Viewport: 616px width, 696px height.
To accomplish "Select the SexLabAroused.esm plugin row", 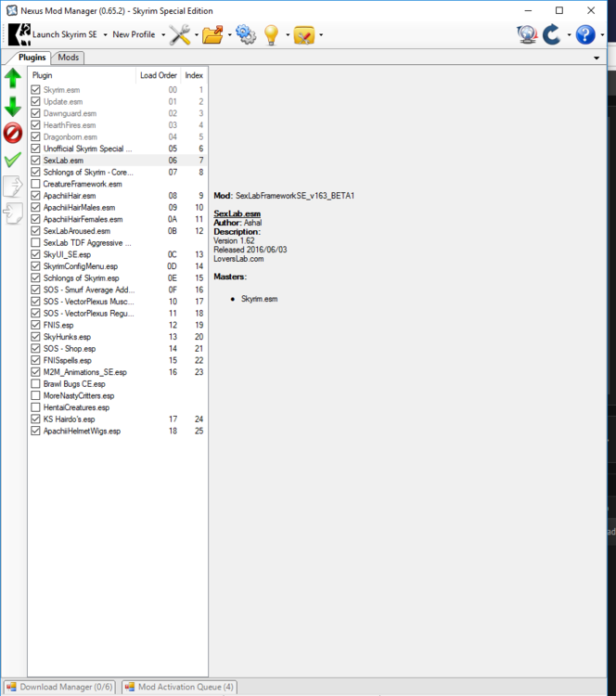I will click(x=118, y=231).
